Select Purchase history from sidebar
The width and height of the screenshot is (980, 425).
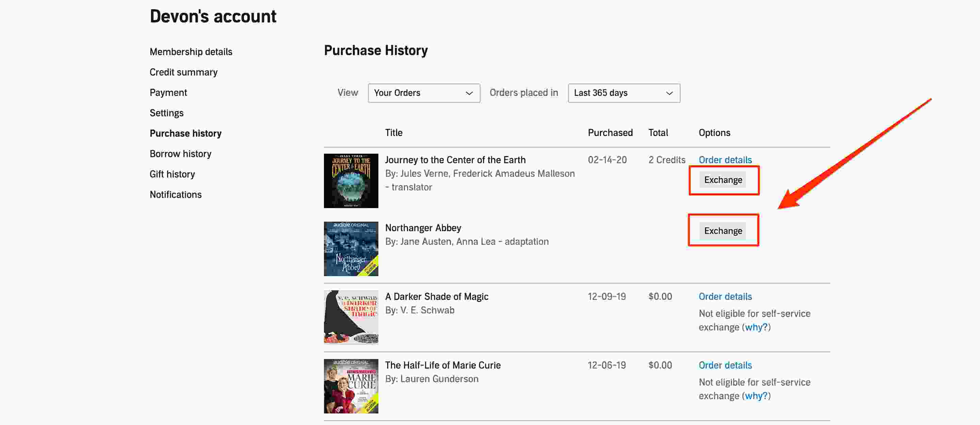(x=186, y=134)
